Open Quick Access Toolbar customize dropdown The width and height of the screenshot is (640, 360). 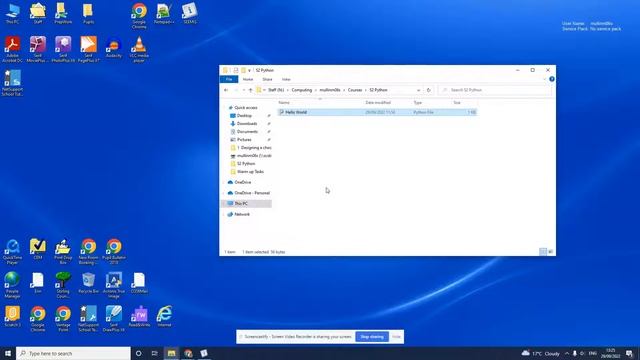249,71
